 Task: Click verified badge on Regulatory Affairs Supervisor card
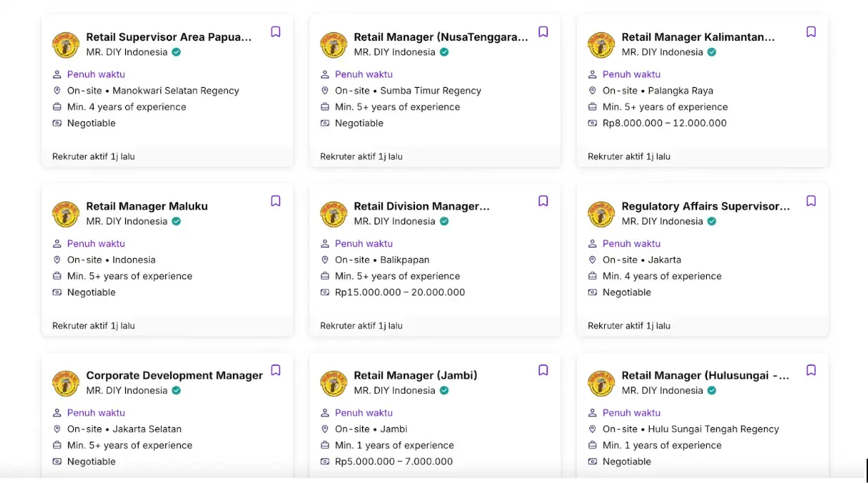(x=712, y=221)
